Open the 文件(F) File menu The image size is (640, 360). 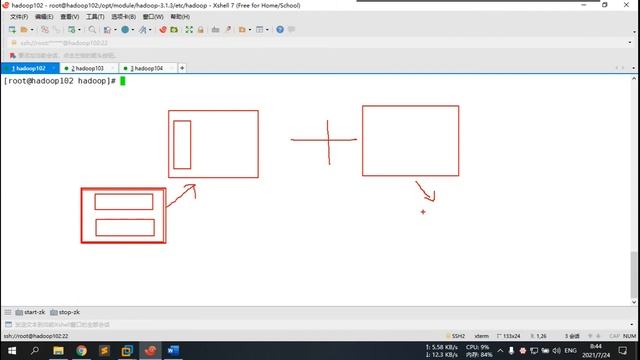click(19, 17)
